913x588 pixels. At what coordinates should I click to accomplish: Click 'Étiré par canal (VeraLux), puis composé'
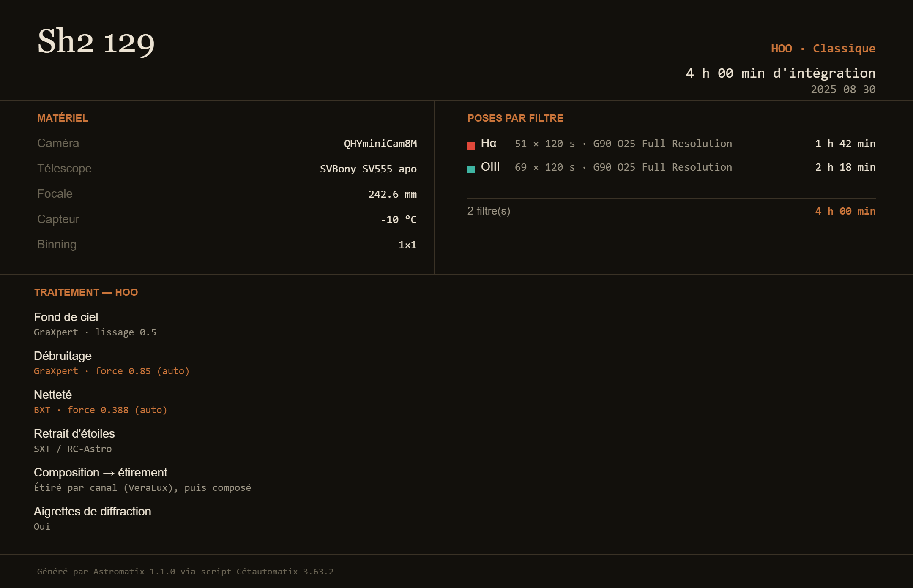tap(142, 488)
